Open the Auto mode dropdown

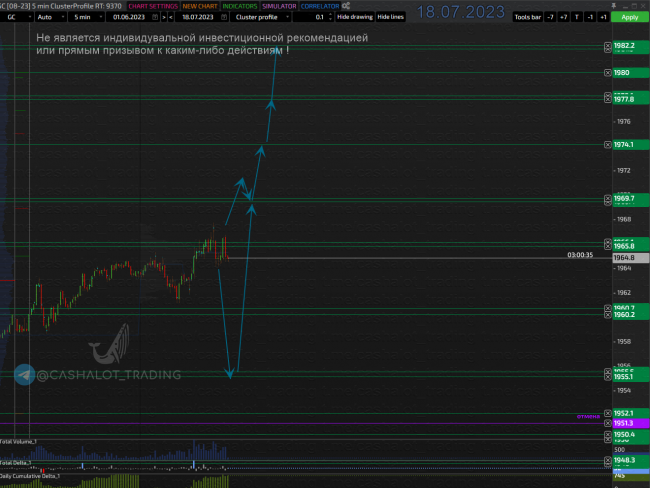[x=50, y=17]
